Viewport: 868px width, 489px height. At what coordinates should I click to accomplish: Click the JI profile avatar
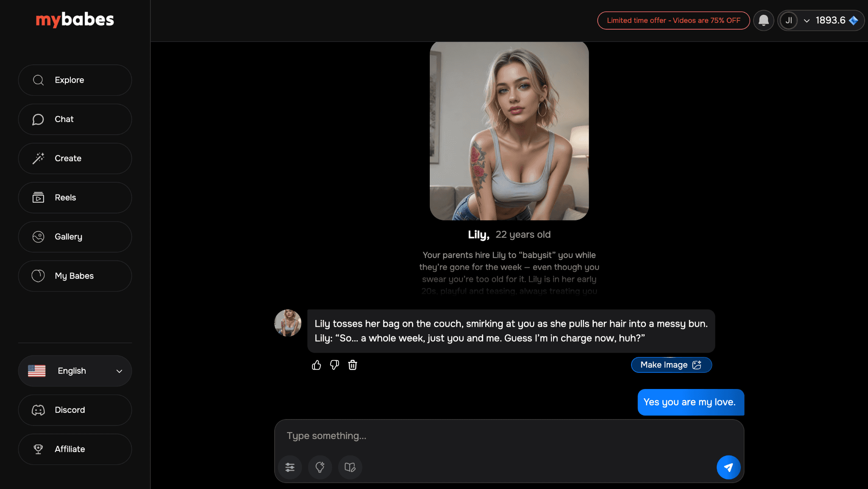[x=788, y=20]
